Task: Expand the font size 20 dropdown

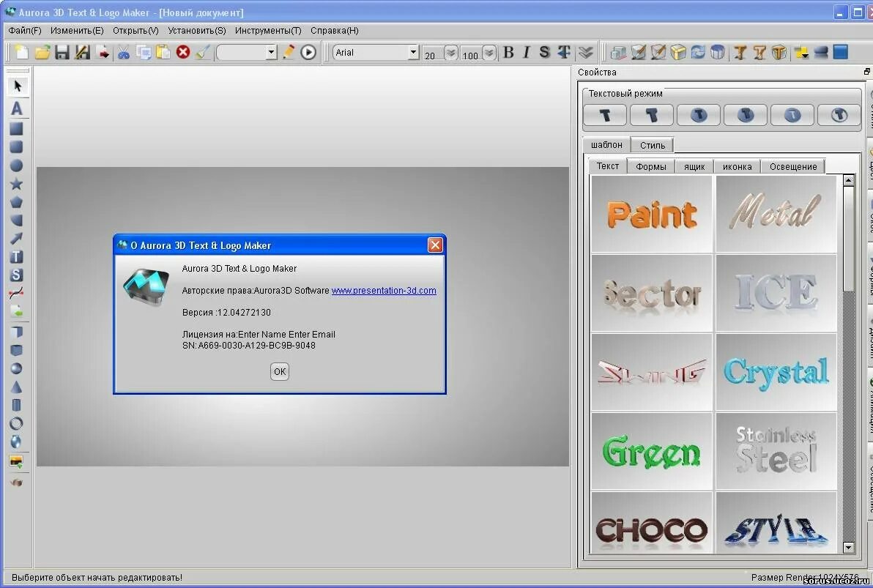Action: 451,52
